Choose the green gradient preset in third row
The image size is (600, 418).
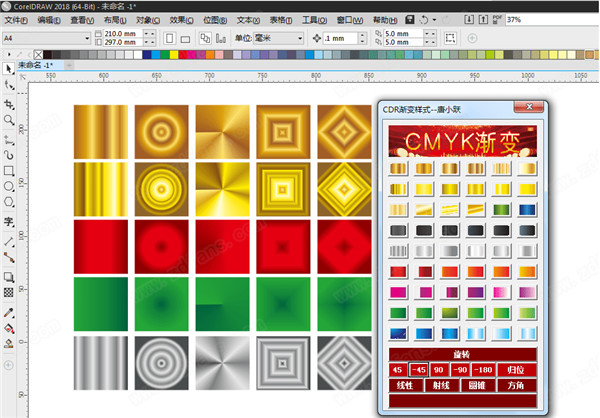501,210
